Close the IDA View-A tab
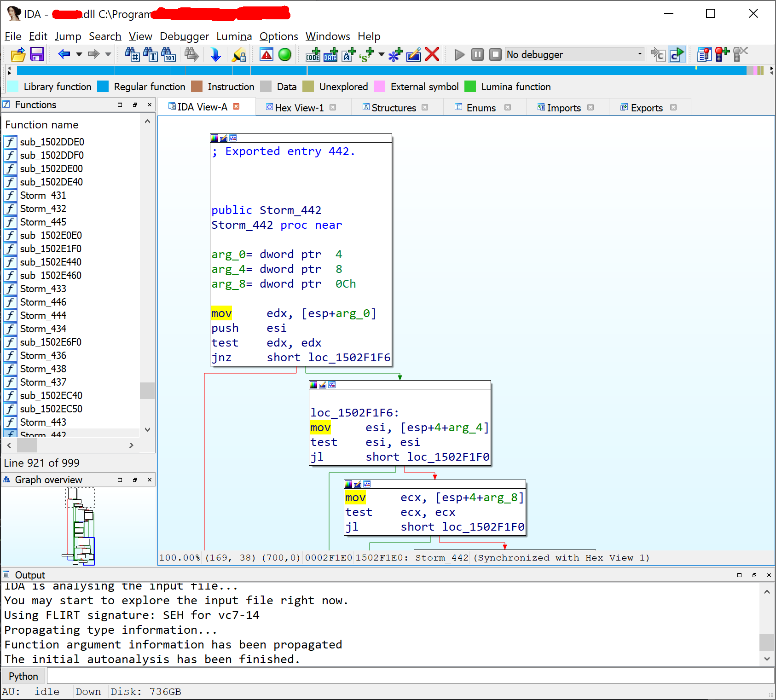 pos(236,106)
